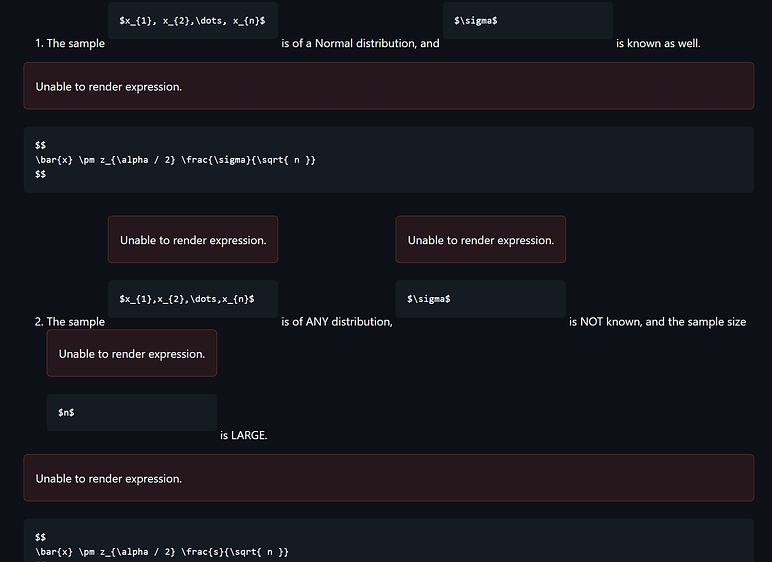Click the wide render error box below 'is LARGE.'
Screen dimensions: 772x562
pyautogui.click(x=389, y=478)
